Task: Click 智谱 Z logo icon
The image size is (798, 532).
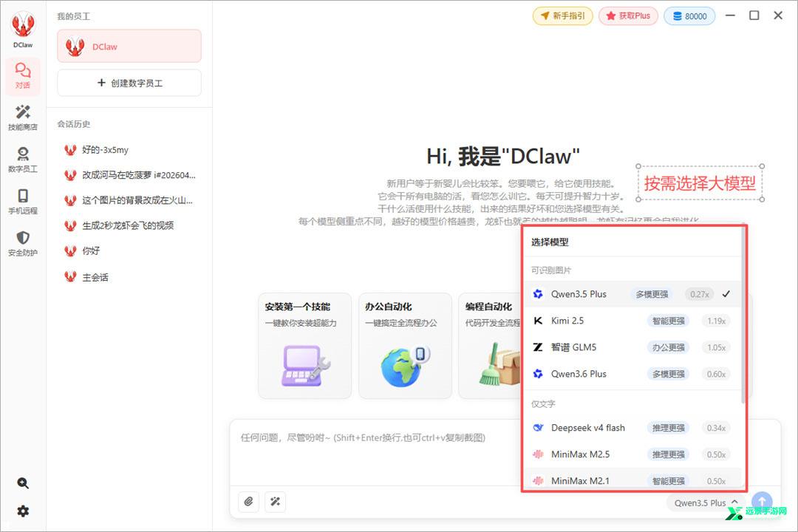Action: (538, 347)
